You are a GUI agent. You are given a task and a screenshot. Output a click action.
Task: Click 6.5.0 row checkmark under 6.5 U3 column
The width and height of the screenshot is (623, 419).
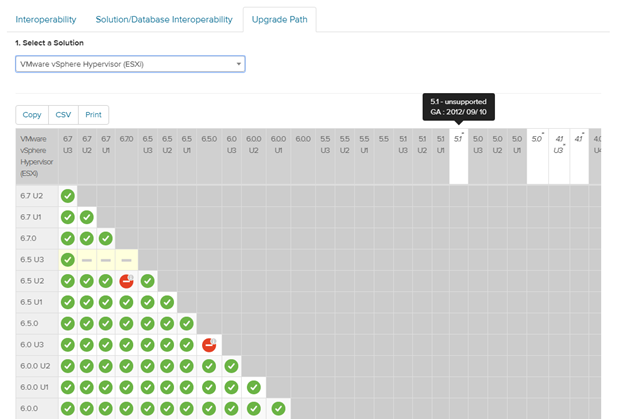point(147,323)
